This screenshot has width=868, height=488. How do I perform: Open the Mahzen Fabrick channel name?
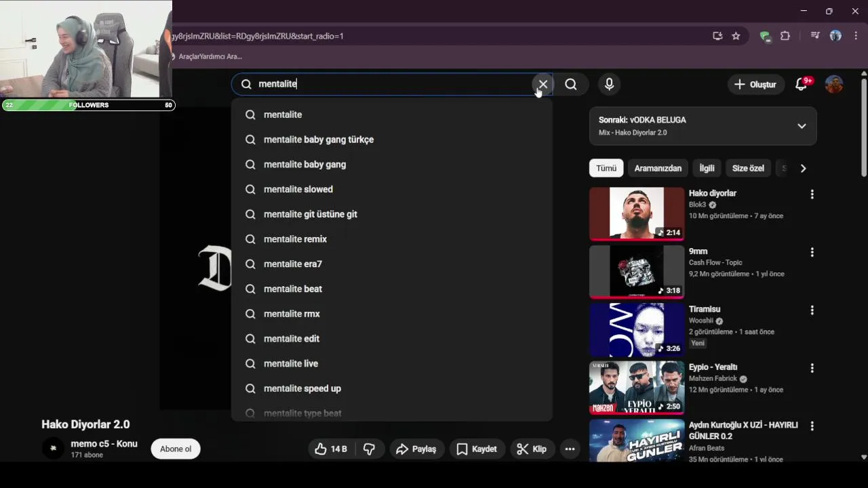pos(713,379)
